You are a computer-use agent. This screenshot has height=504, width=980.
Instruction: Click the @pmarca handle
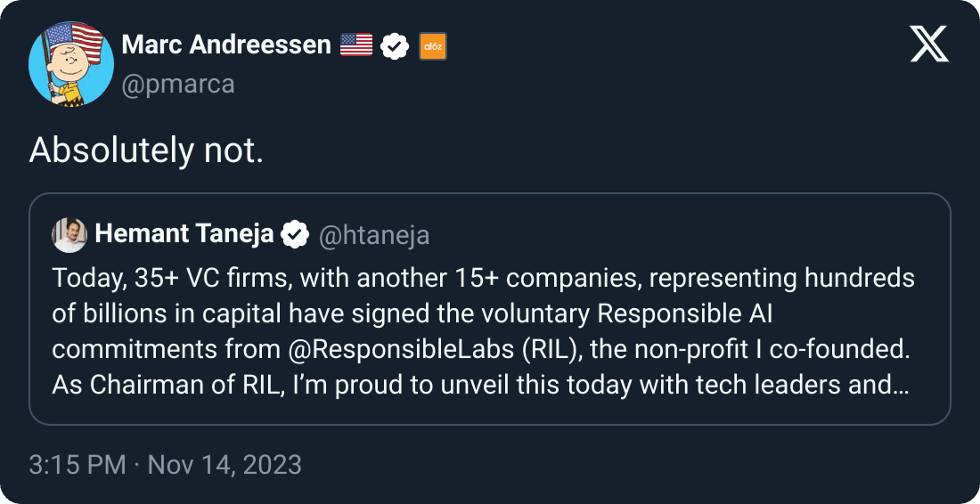[x=177, y=84]
